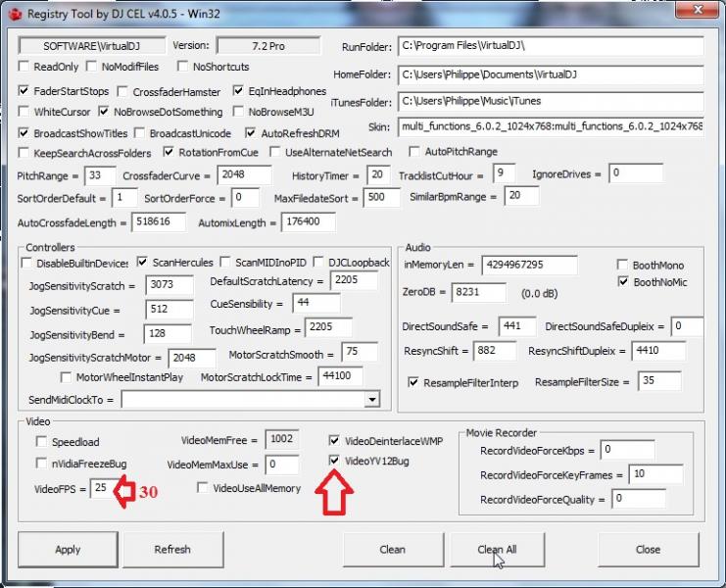Image resolution: width=726 pixels, height=588 pixels.
Task: Click the TracklistCutHour field
Action: coord(505,173)
